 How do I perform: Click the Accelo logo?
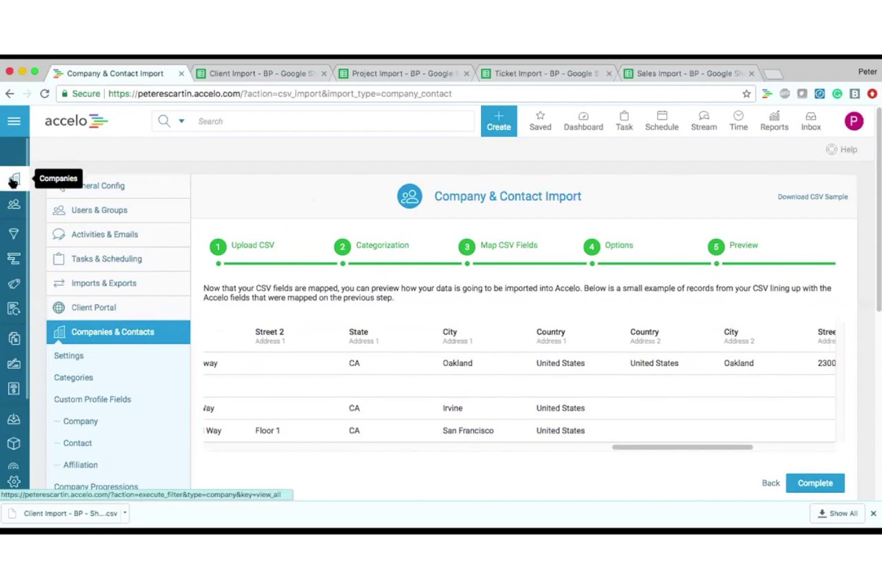click(x=76, y=121)
